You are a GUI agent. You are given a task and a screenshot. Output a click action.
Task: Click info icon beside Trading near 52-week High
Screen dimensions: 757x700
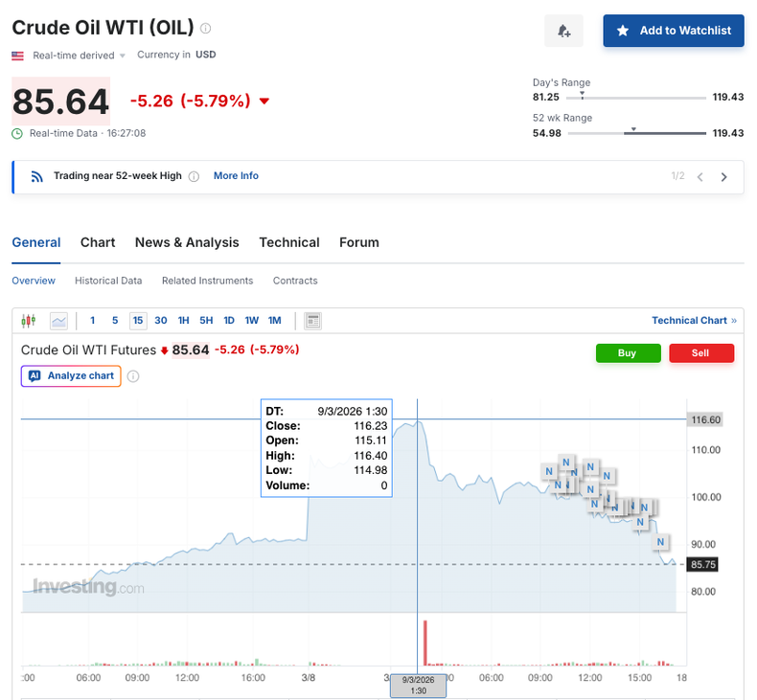coord(195,176)
